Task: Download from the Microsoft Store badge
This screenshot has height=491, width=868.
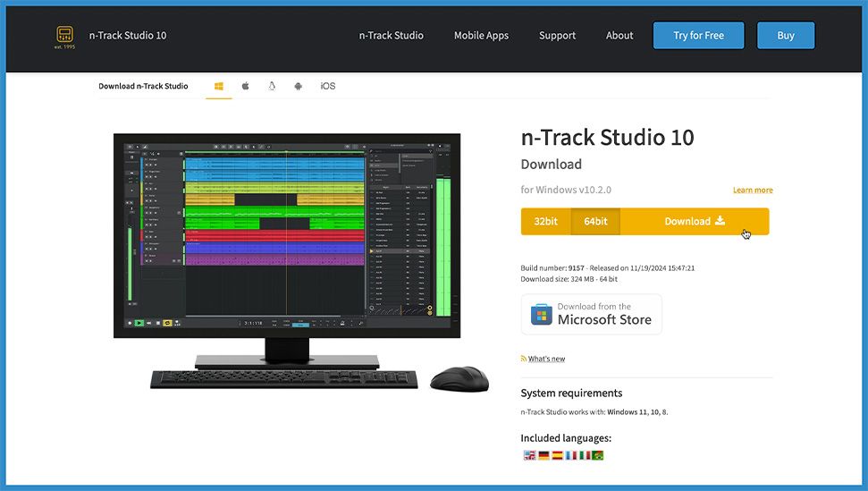Action: point(591,314)
